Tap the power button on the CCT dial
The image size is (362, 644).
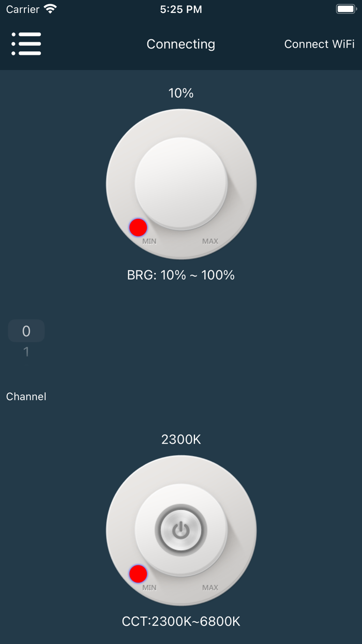pos(181,530)
